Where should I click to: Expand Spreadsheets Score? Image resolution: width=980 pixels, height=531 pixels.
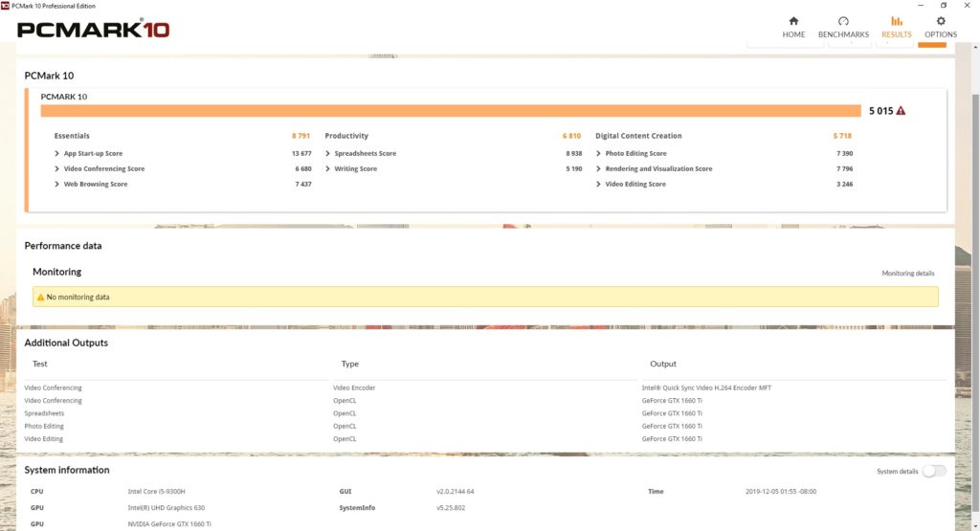[x=327, y=153]
